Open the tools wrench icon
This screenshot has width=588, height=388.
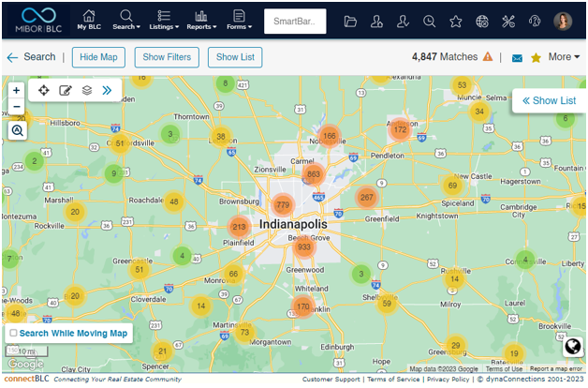508,22
